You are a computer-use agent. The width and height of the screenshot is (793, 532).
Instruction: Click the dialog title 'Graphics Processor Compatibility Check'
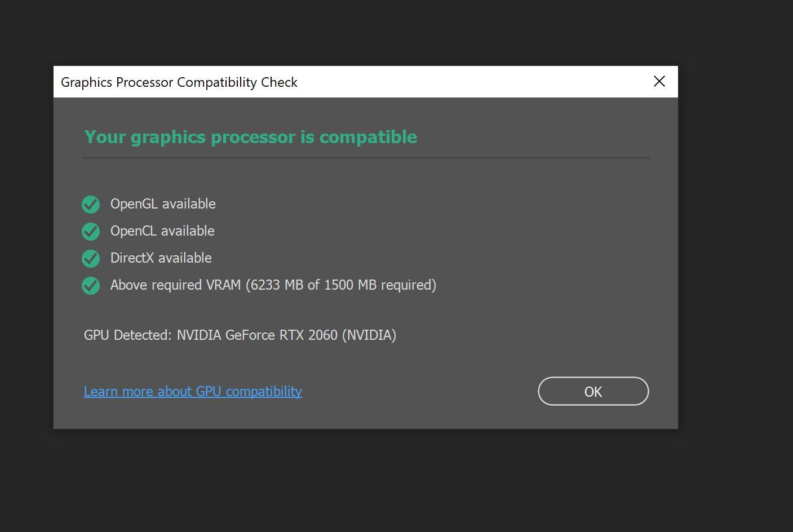pos(179,82)
